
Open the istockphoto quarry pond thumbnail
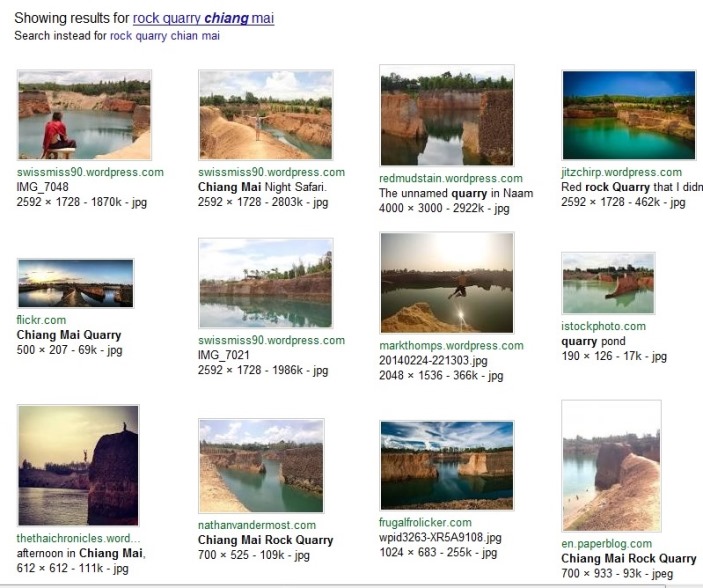pos(608,283)
